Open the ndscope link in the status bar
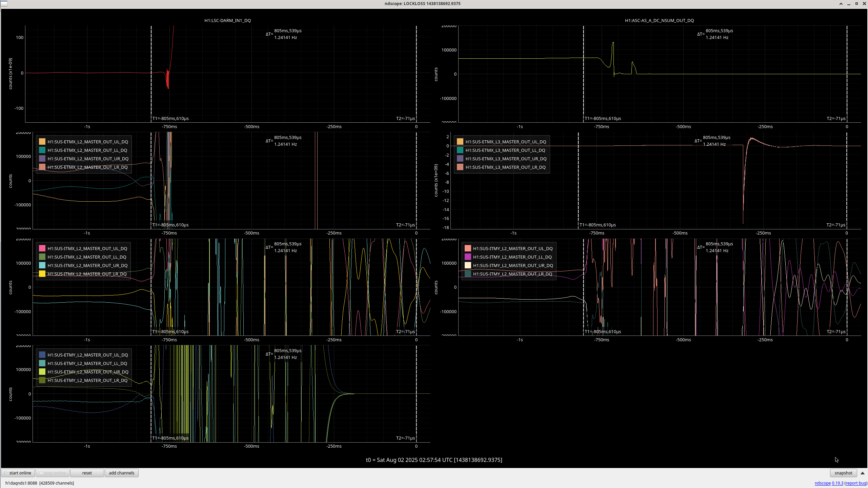The height and width of the screenshot is (488, 868). coord(823,483)
